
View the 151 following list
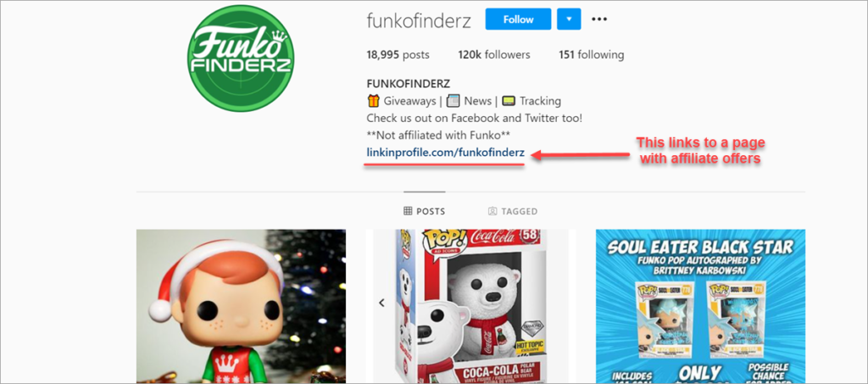pyautogui.click(x=591, y=55)
